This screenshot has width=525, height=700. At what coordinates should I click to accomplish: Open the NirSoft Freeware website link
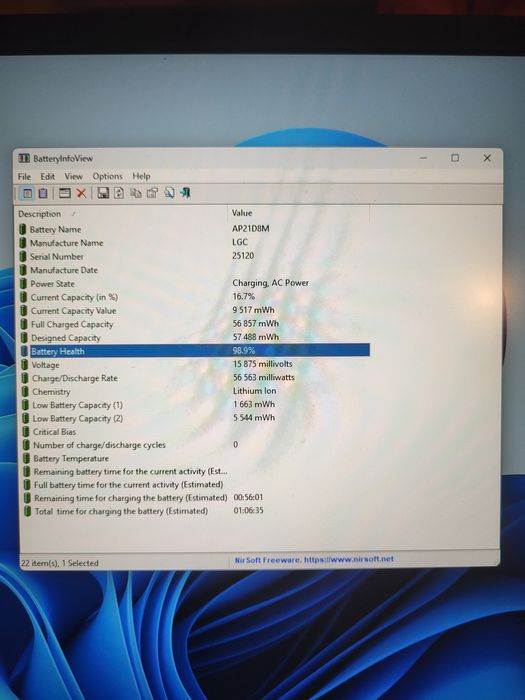[x=314, y=559]
